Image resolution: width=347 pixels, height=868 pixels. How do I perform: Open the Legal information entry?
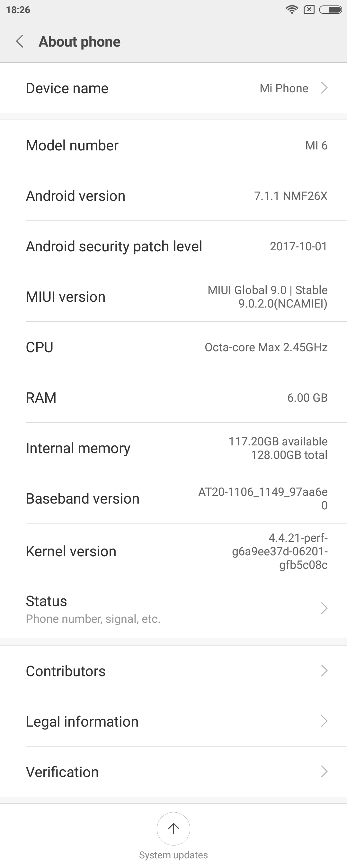point(82,721)
